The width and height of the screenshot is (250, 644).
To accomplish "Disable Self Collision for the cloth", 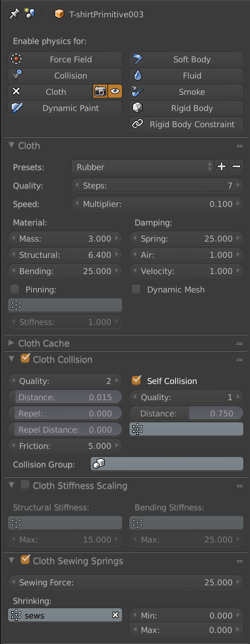I will (136, 381).
